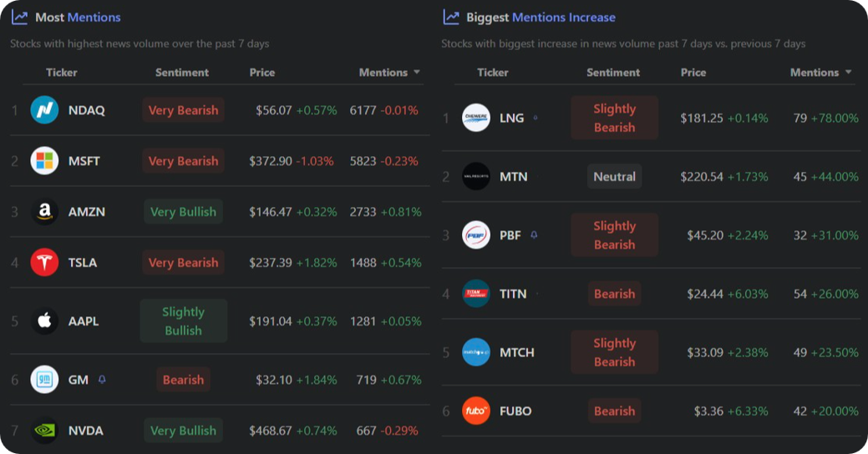The image size is (868, 454).
Task: Click TSLA's Very Bearish sentiment badge
Action: coord(183,263)
